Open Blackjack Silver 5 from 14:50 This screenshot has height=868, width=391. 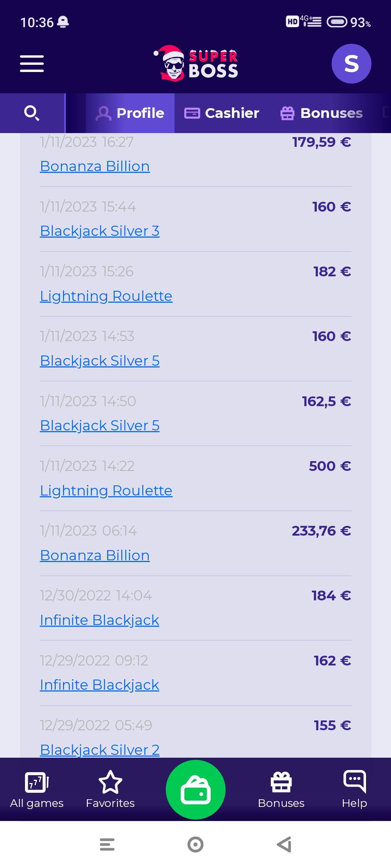tap(100, 426)
